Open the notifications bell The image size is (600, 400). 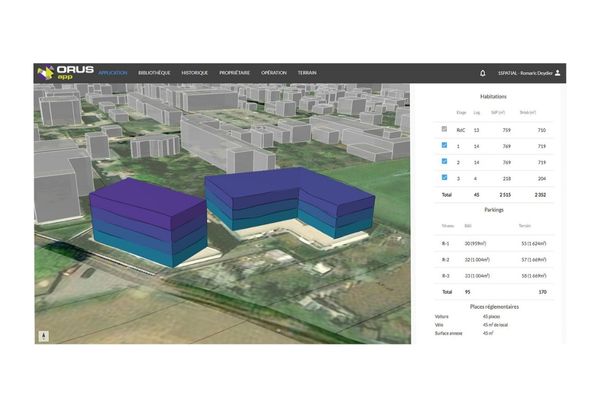(x=482, y=73)
